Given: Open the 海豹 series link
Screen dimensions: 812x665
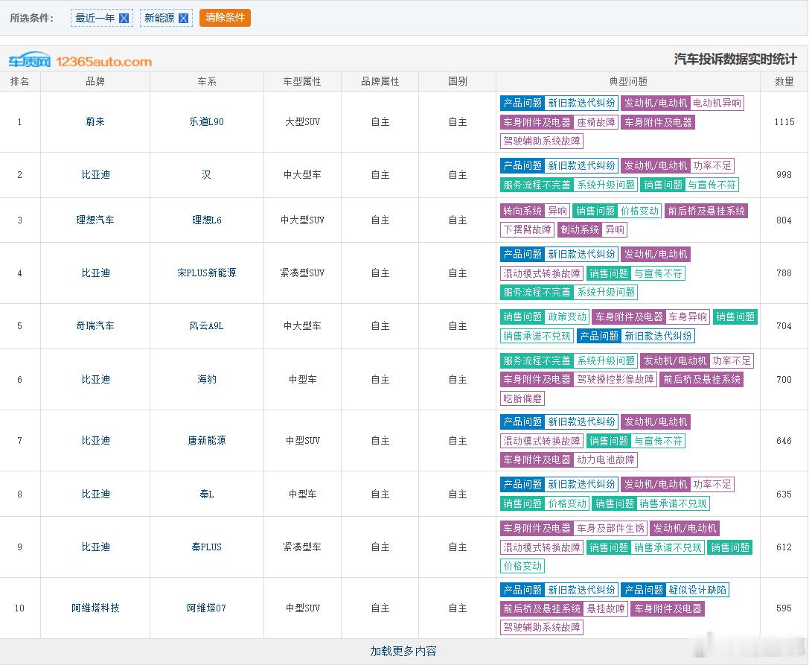Looking at the screenshot, I should coord(207,379).
